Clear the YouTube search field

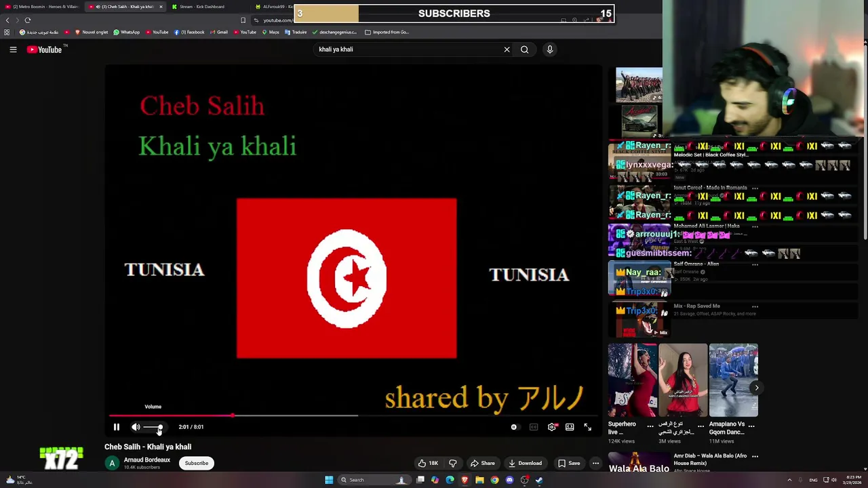507,49
